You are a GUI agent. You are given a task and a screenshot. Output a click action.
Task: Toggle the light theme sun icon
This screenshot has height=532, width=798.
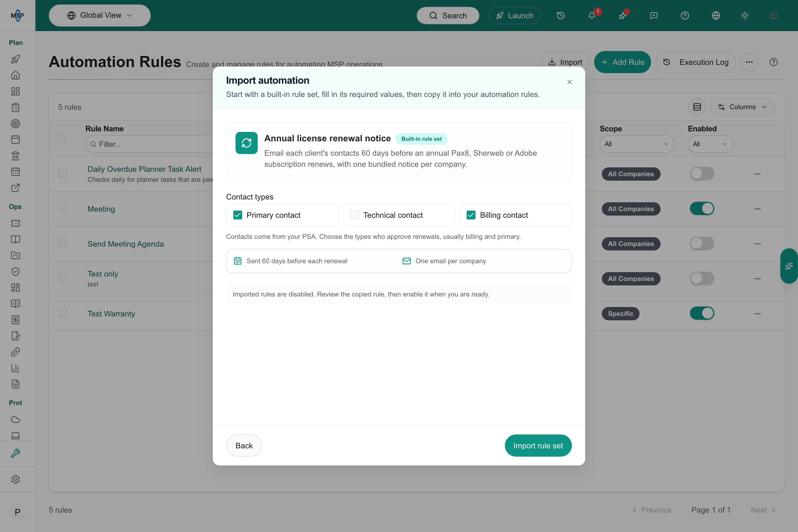coord(745,16)
